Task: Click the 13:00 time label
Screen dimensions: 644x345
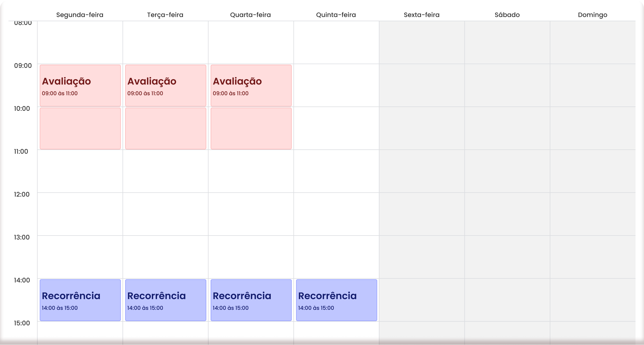Action: [x=22, y=237]
